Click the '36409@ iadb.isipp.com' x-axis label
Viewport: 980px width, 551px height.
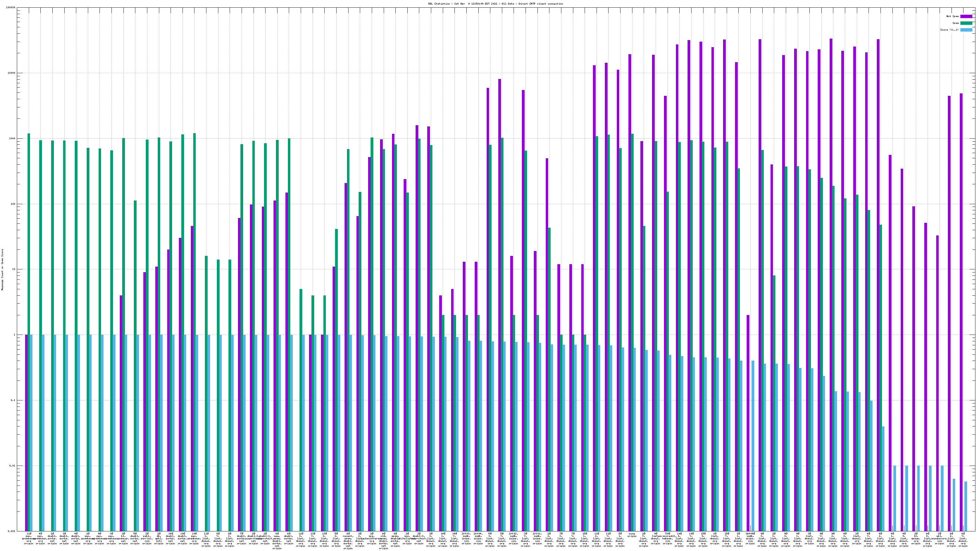coord(750,538)
